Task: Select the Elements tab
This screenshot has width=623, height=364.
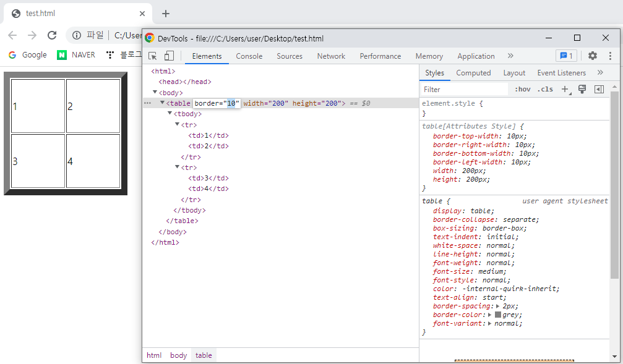Action: pyautogui.click(x=207, y=56)
